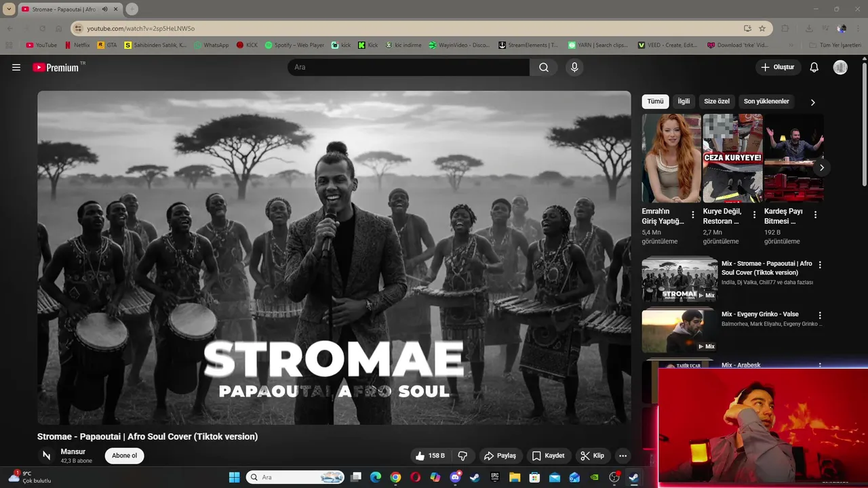Image resolution: width=868 pixels, height=488 pixels.
Task: Start voice search with microphone icon
Action: 574,67
